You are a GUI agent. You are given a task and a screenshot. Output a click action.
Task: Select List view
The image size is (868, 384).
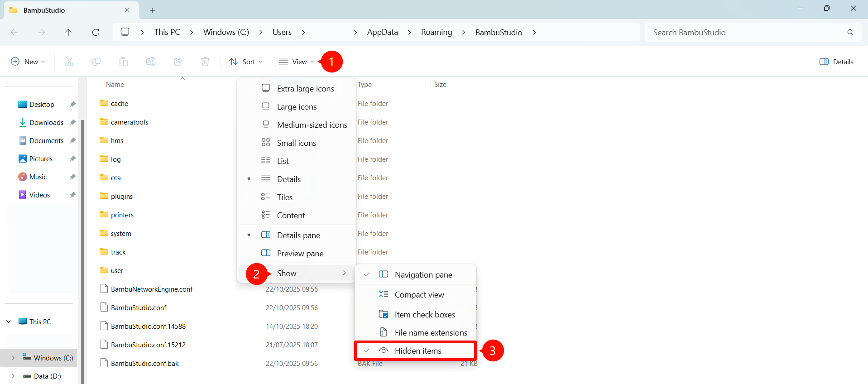(x=296, y=161)
